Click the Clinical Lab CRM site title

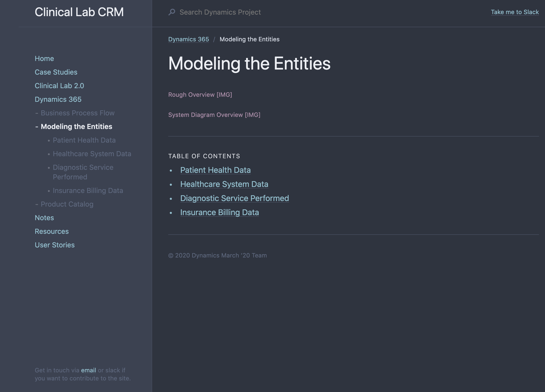[x=79, y=12]
